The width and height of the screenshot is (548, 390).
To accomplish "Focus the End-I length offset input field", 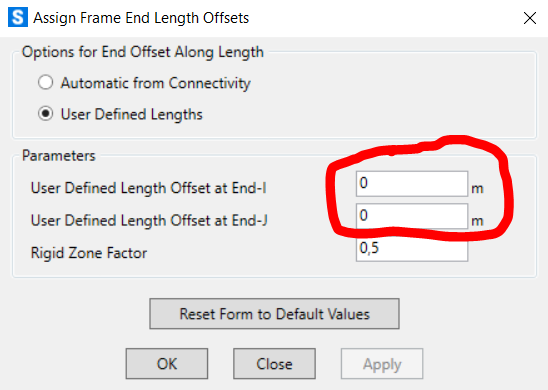I will tap(412, 184).
